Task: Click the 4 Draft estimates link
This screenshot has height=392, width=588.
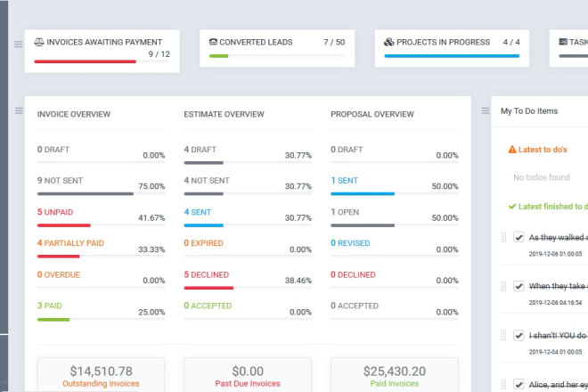Action: point(200,150)
